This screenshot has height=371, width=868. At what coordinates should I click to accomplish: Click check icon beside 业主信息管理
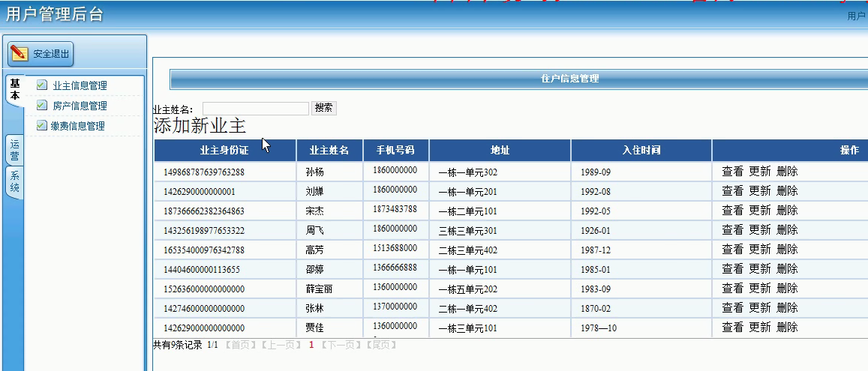41,85
